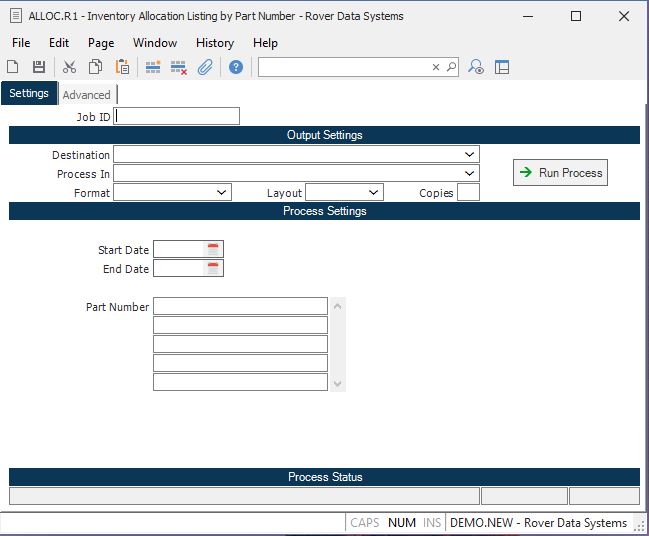Click the paperclip Attachments icon
This screenshot has width=649, height=536.
[205, 67]
